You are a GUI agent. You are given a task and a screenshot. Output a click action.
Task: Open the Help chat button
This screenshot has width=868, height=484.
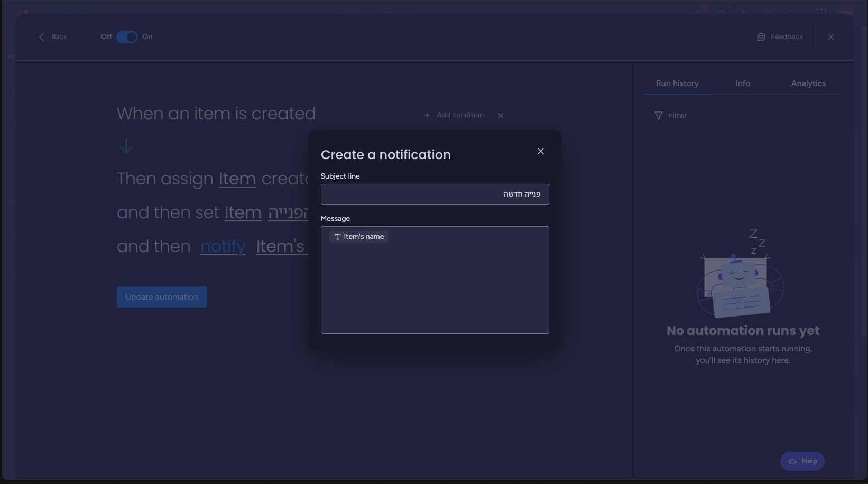[x=802, y=461]
